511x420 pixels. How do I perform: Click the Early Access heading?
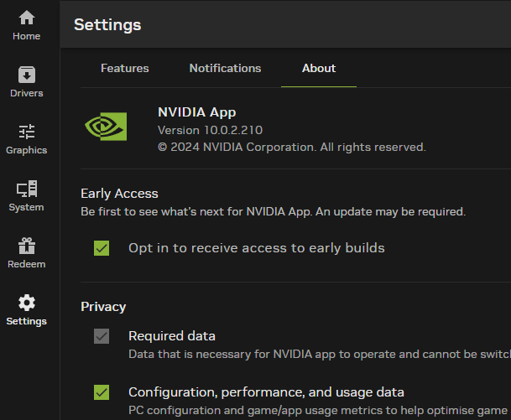tap(119, 194)
